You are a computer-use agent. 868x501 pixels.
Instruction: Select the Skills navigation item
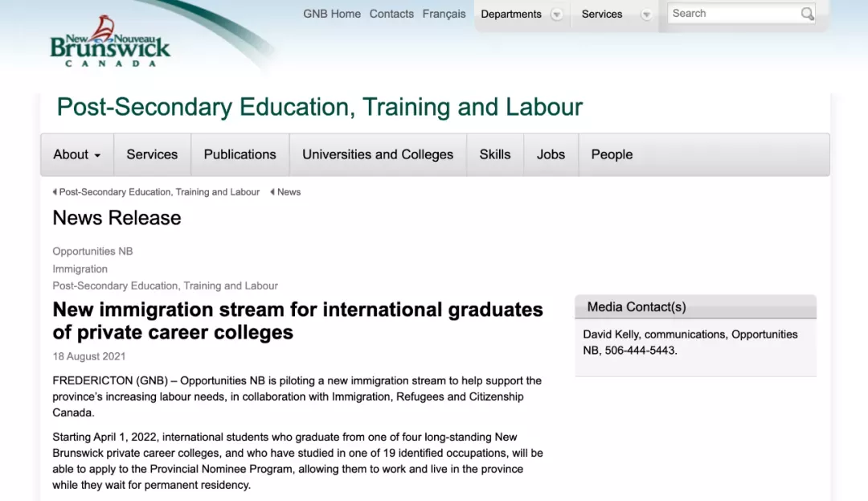point(495,154)
